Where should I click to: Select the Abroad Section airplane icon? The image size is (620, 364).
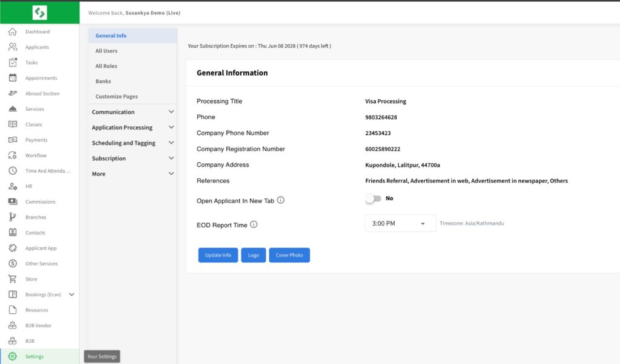(x=12, y=94)
